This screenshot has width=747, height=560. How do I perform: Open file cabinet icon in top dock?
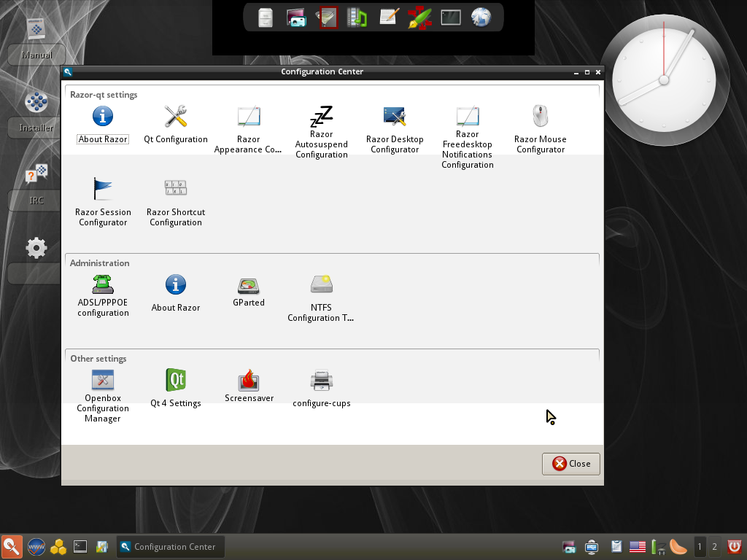pos(266,18)
